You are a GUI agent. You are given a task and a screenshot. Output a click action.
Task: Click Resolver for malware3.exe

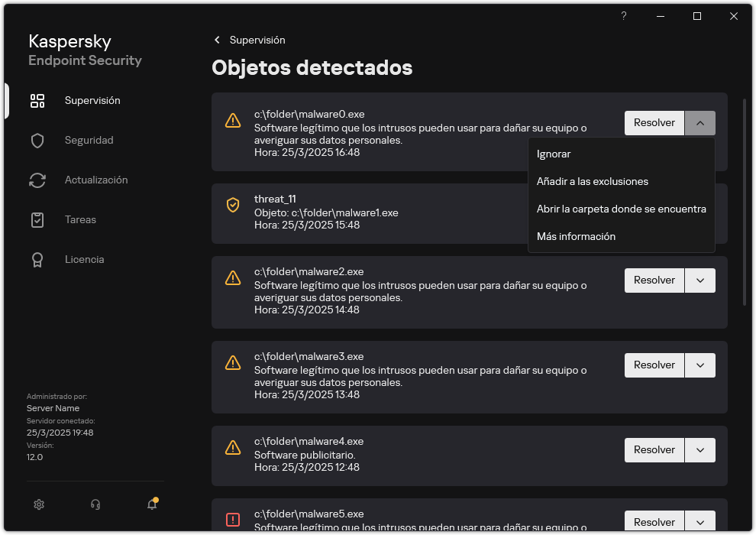click(654, 365)
